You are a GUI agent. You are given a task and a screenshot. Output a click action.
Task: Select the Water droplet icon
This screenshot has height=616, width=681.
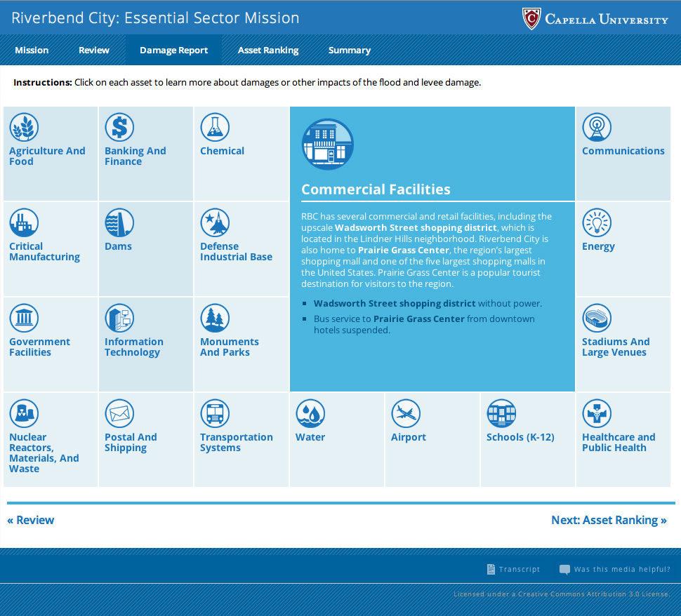coord(310,413)
